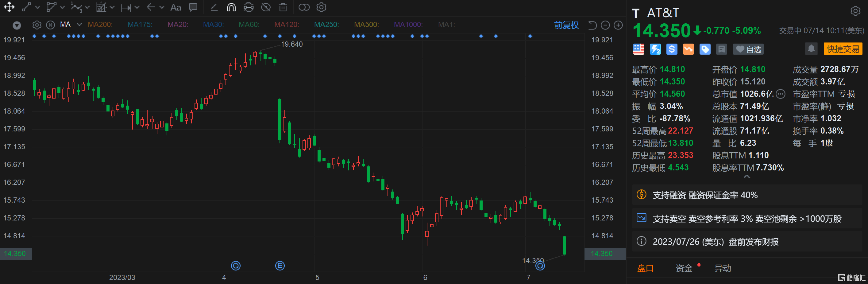This screenshot has height=284, width=868.
Task: Click the AT&T stock name title
Action: (663, 13)
